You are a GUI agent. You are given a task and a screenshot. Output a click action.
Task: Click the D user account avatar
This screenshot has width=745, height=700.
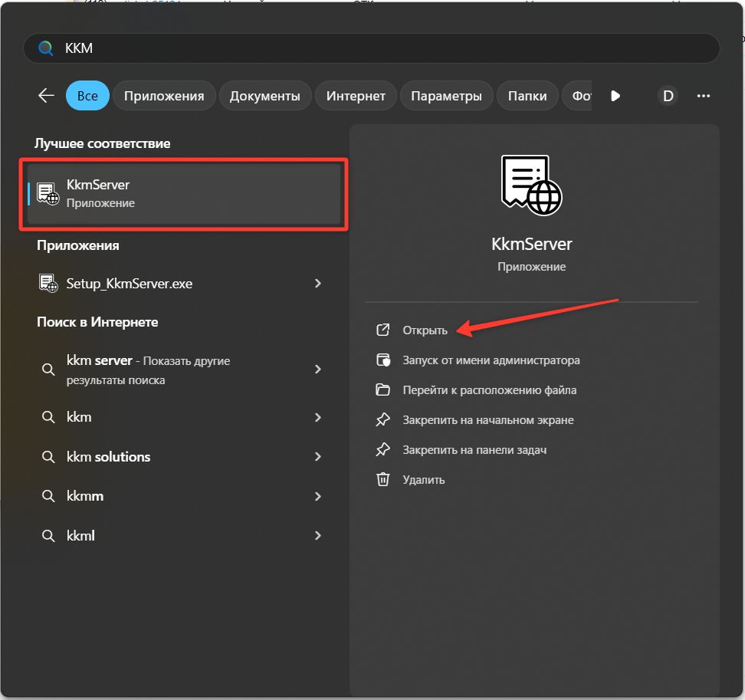tap(668, 96)
